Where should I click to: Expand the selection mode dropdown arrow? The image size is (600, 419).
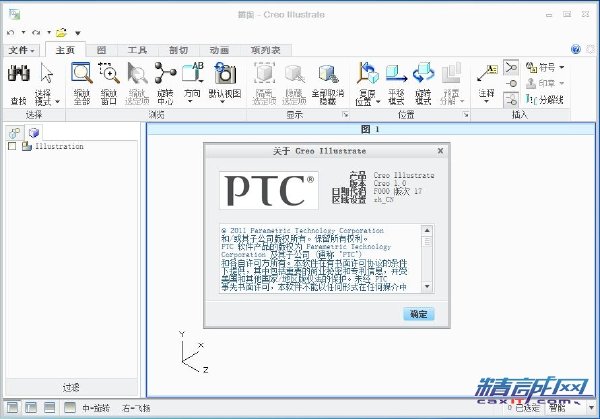coord(57,101)
